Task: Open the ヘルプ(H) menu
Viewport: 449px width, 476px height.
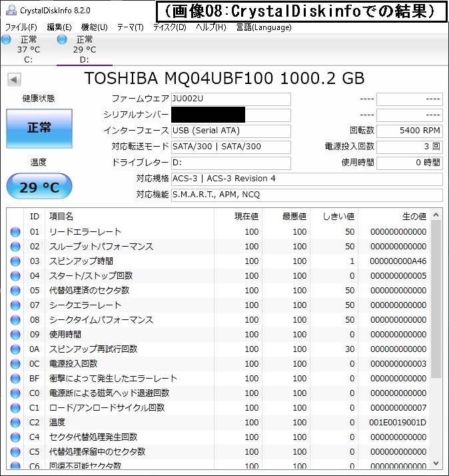Action: (x=211, y=27)
